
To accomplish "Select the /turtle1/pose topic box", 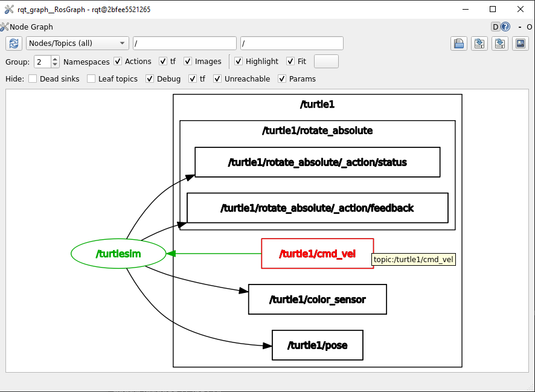I will click(x=317, y=345).
